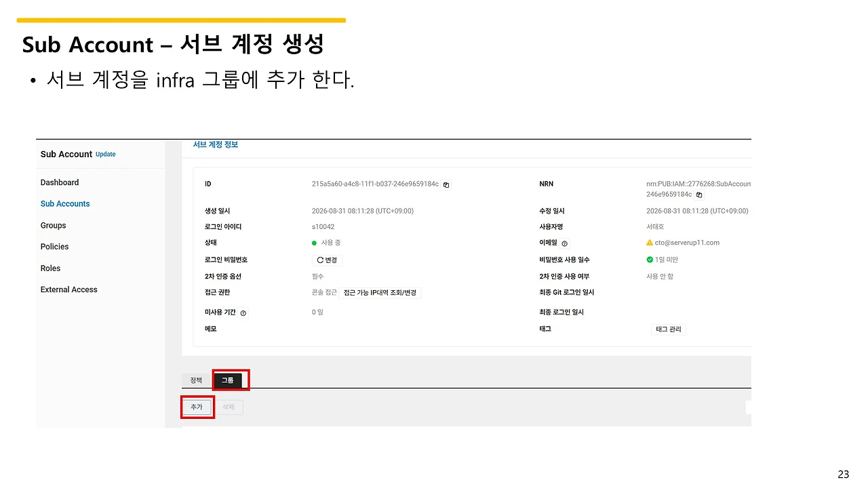
Task: Click the 추가 button
Action: click(197, 407)
